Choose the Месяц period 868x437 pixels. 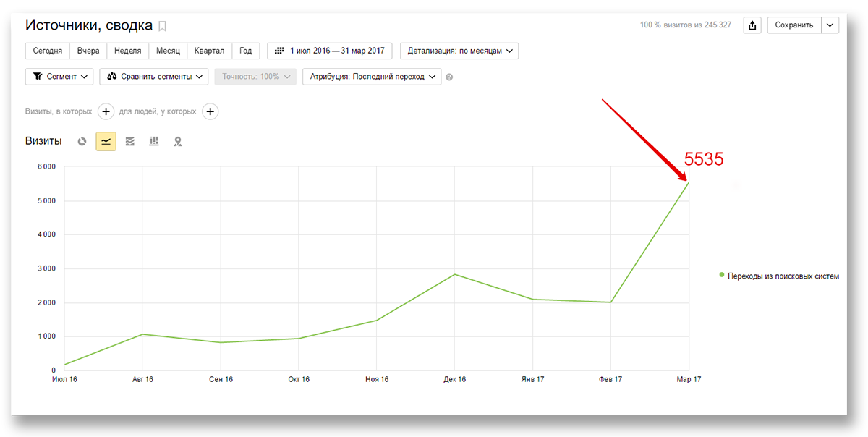pos(168,51)
